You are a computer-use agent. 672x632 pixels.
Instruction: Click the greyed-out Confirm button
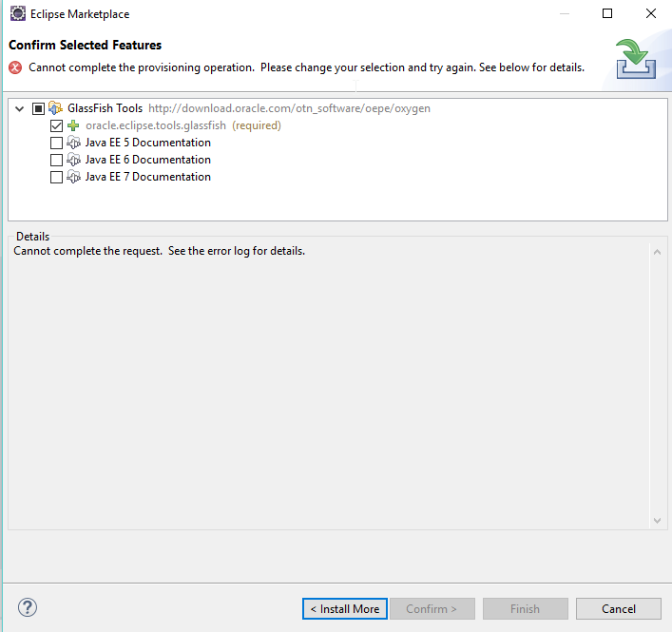(x=432, y=609)
